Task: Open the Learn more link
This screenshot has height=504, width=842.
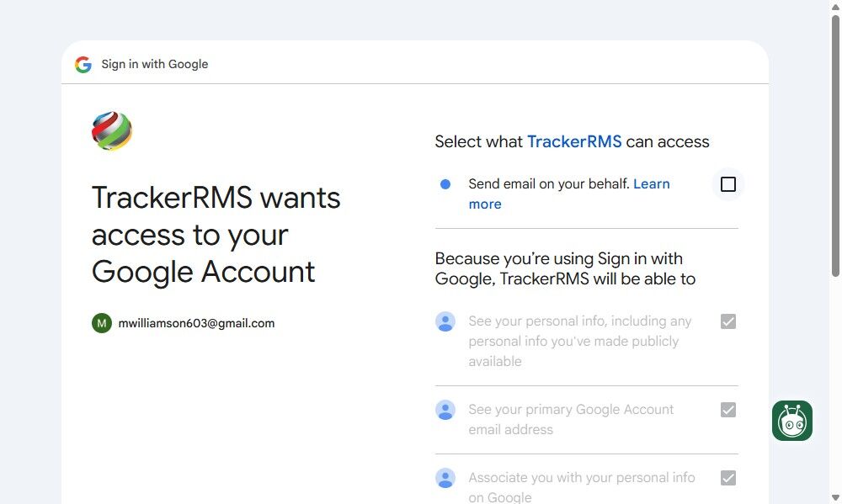Action: (652, 184)
